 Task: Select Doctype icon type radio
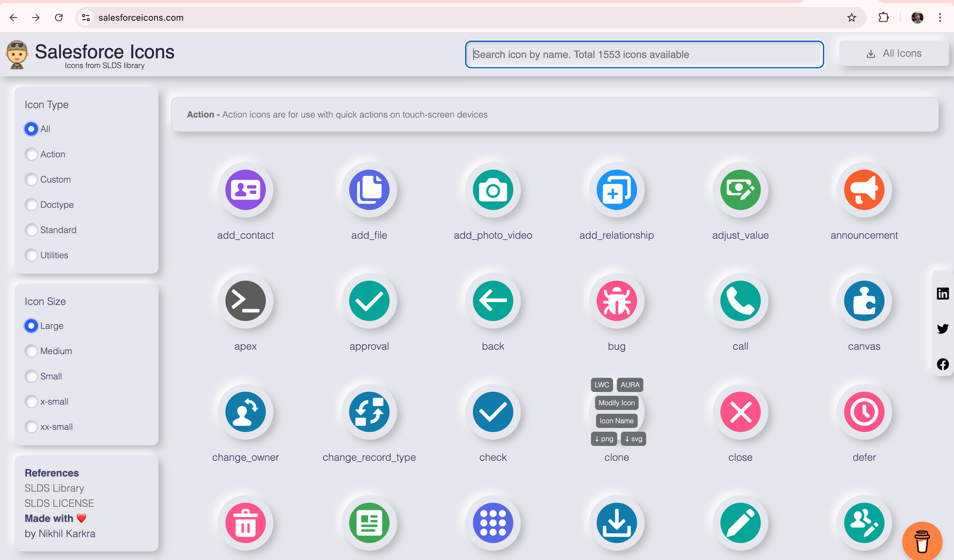pos(31,204)
